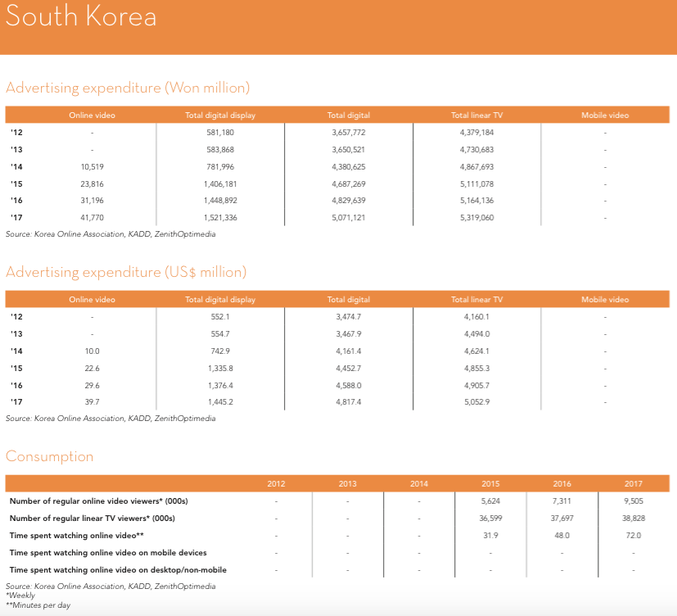This screenshot has width=677, height=616.
Task: Click total linear TV value 5,111,078
Action: pyautogui.click(x=476, y=184)
